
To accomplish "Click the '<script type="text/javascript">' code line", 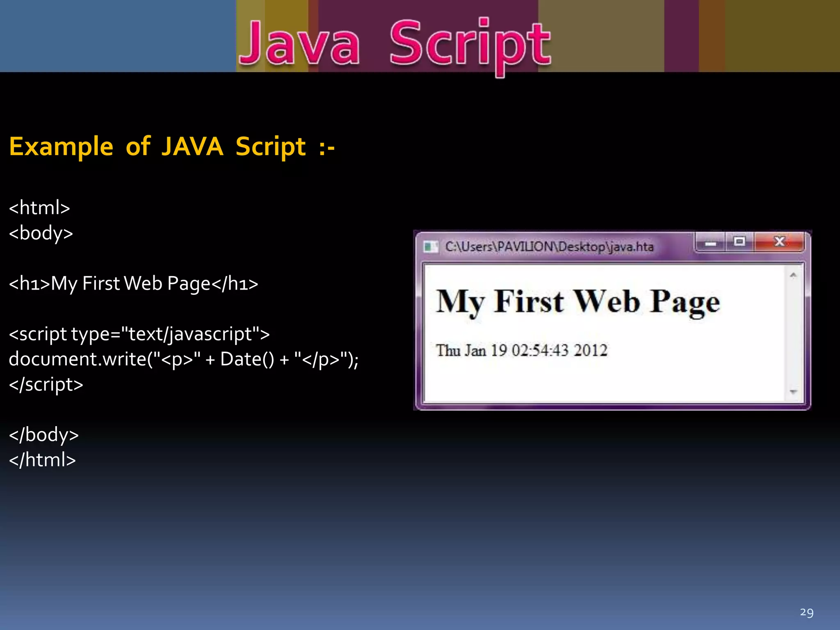I will pyautogui.click(x=139, y=334).
